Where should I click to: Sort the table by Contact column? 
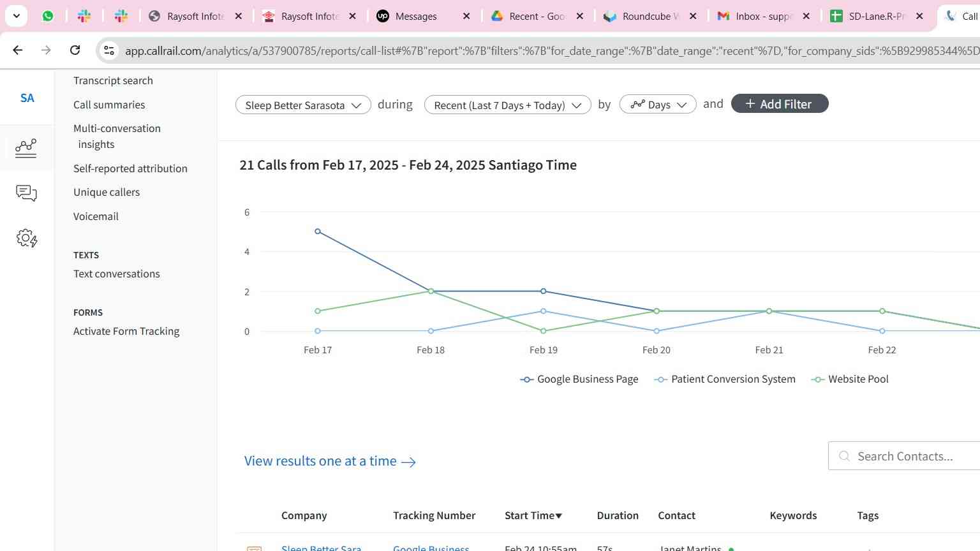click(677, 515)
